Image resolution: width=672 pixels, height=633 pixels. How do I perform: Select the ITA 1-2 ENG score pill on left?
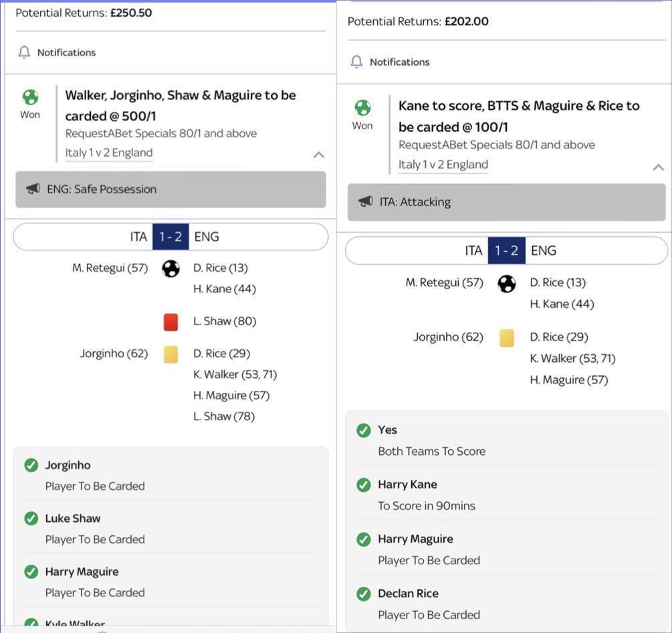(171, 237)
